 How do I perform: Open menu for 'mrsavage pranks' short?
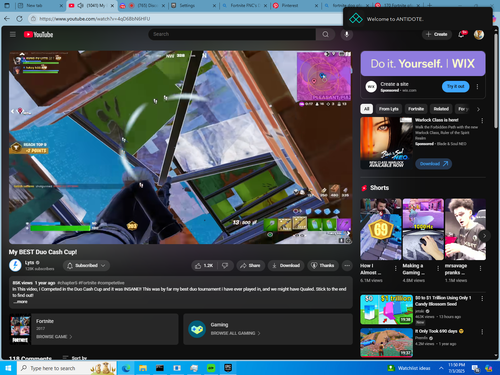point(480,268)
